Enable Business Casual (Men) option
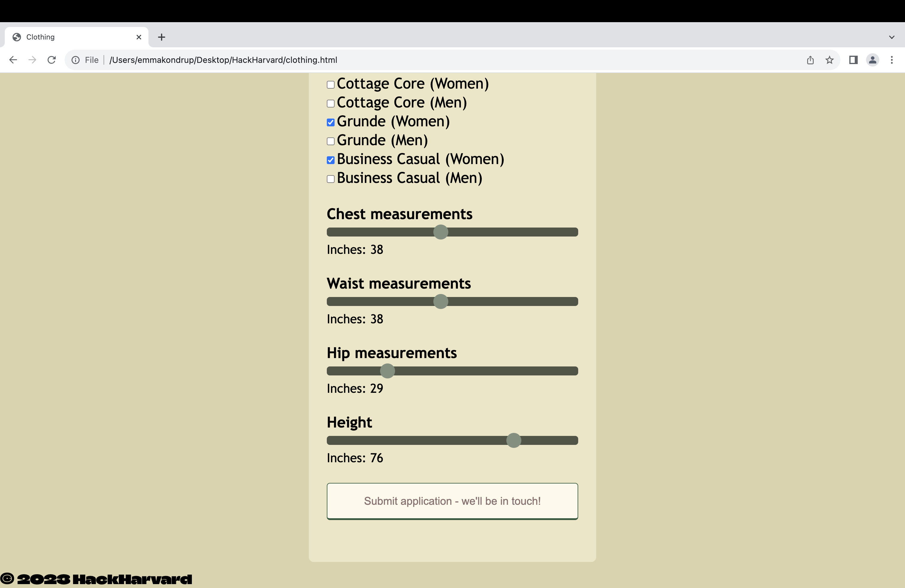 [x=330, y=179]
